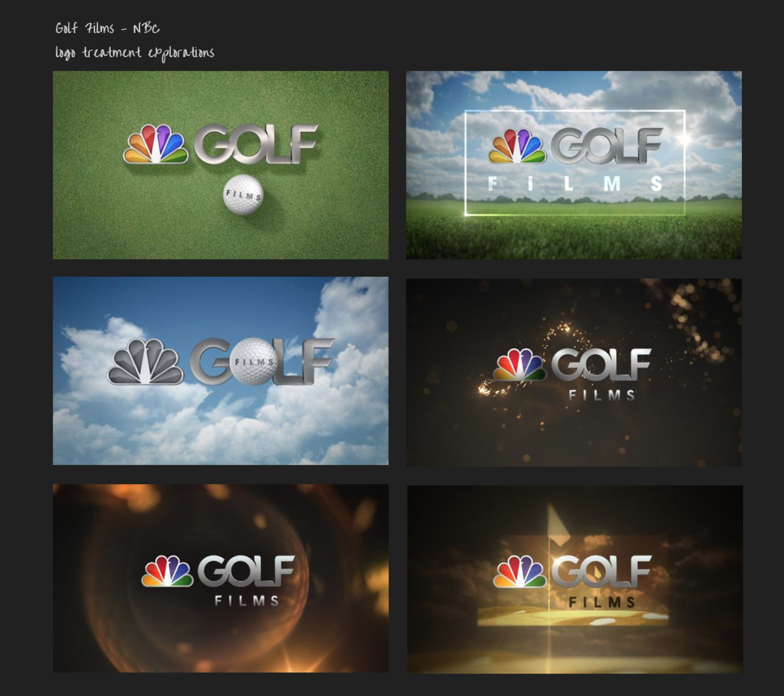Viewport: 784px width, 696px height.
Task: Open the green turf golf ball logo thumbnail
Action: pyautogui.click(x=220, y=165)
